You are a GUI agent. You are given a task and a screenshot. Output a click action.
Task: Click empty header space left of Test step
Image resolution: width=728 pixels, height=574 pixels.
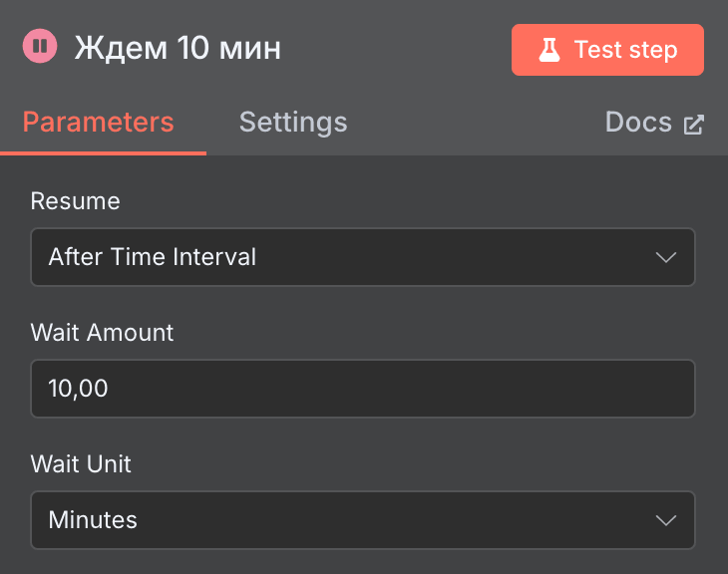tap(399, 49)
